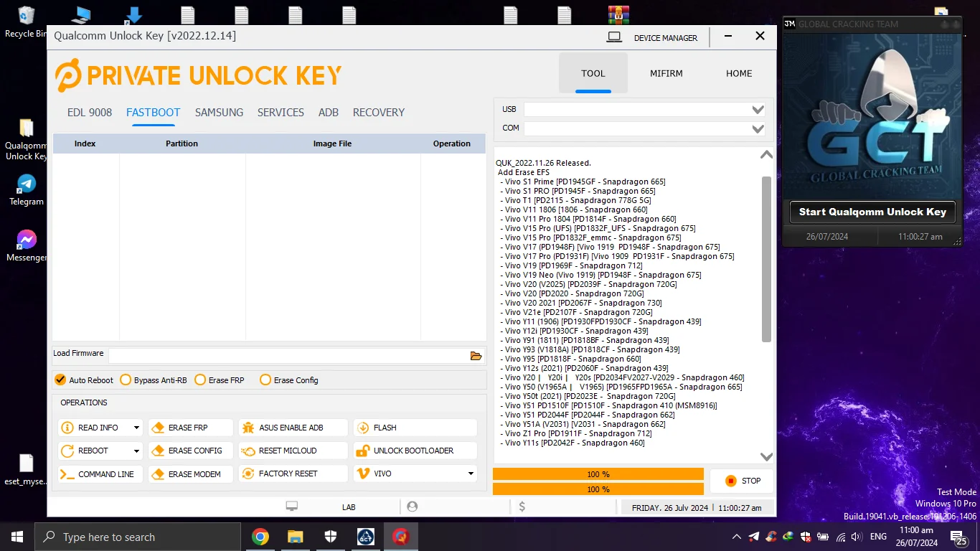The width and height of the screenshot is (980, 551).
Task: Select the FASTBOOT tab
Action: pyautogui.click(x=154, y=113)
